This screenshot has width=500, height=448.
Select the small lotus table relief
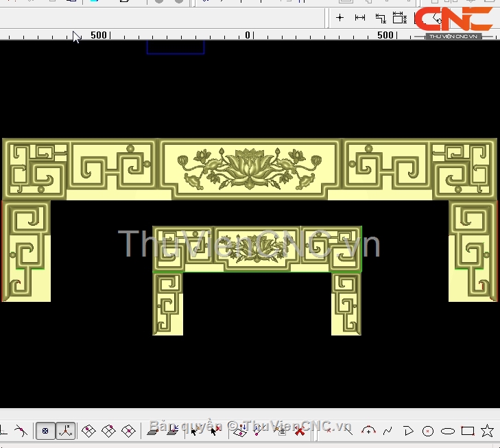pyautogui.click(x=257, y=248)
